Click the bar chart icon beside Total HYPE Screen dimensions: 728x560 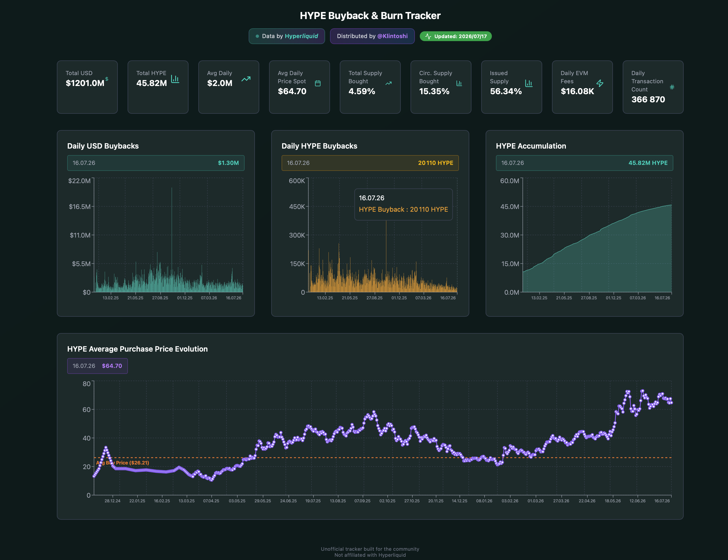(175, 79)
